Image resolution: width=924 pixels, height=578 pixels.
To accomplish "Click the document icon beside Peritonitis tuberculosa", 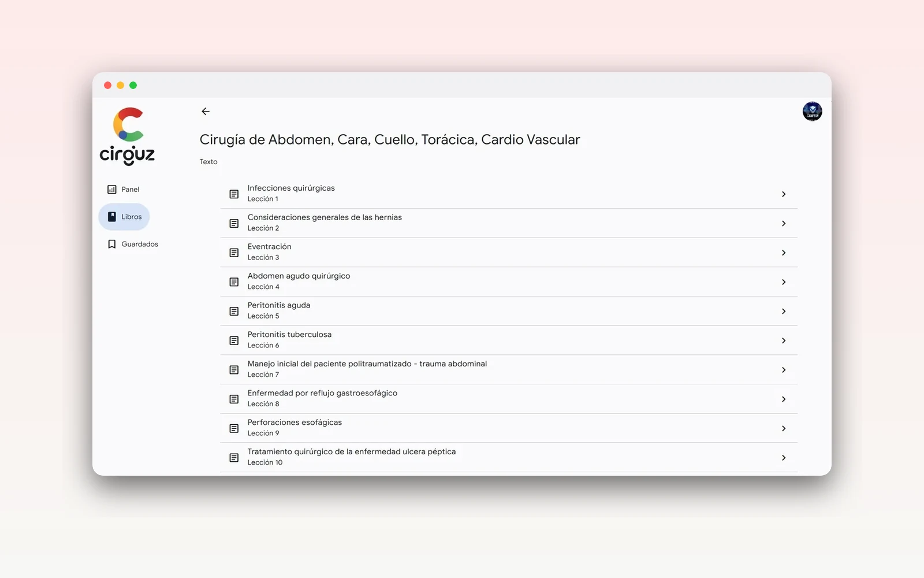I will pos(234,340).
